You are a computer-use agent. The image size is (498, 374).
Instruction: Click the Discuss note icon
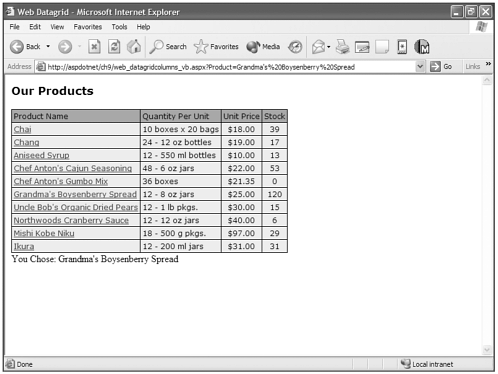click(x=382, y=47)
